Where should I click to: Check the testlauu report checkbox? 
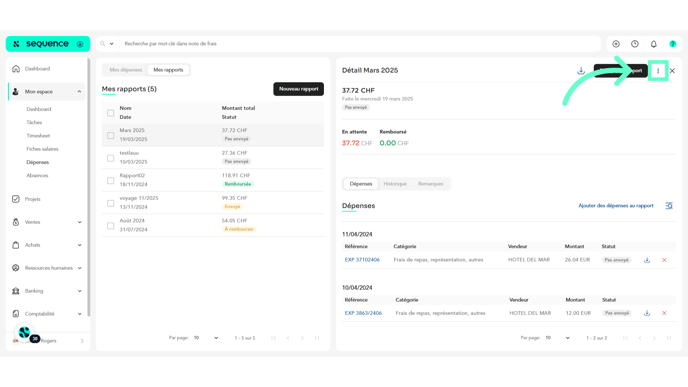(111, 158)
